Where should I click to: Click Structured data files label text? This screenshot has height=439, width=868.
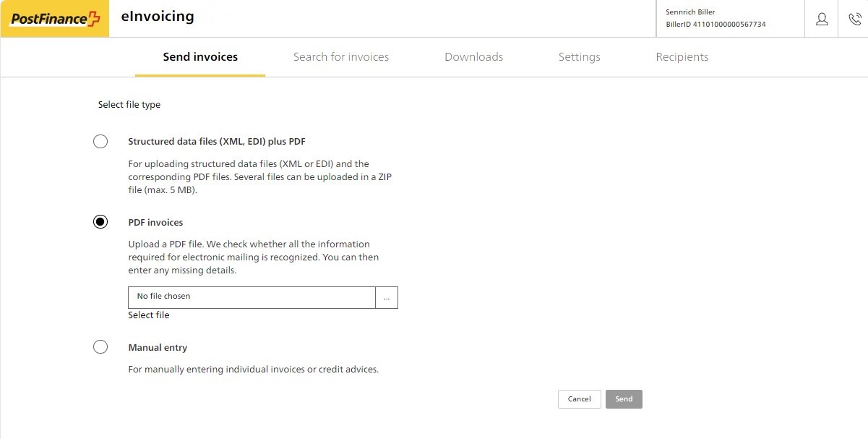[x=217, y=142]
